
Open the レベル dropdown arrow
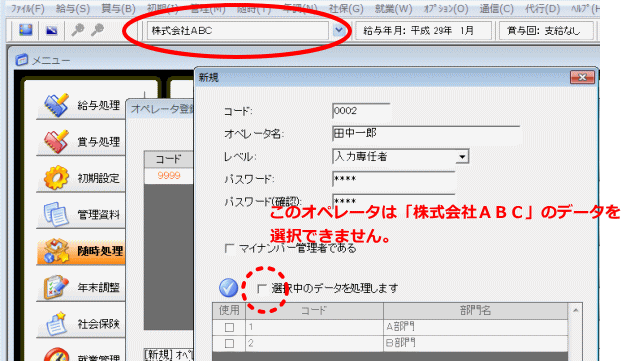click(462, 156)
